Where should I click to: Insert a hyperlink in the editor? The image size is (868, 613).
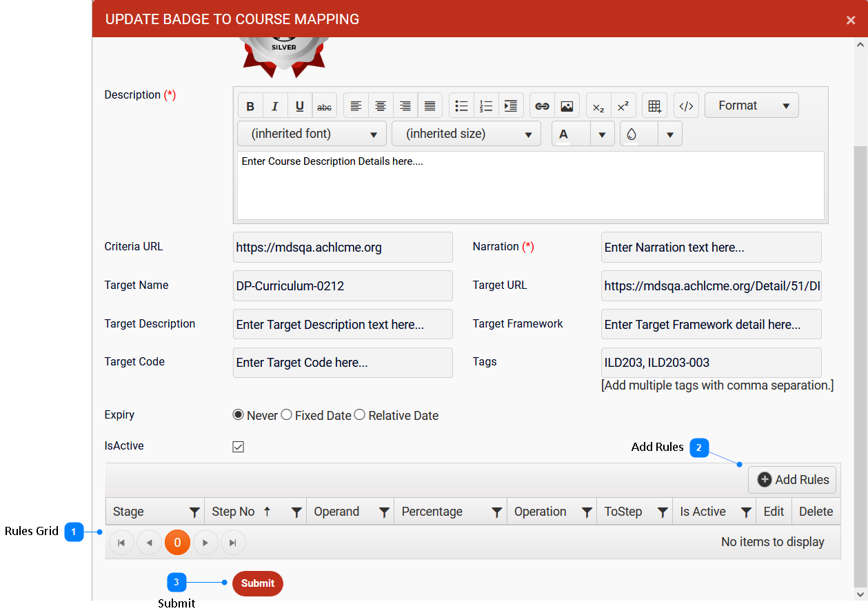coord(542,106)
